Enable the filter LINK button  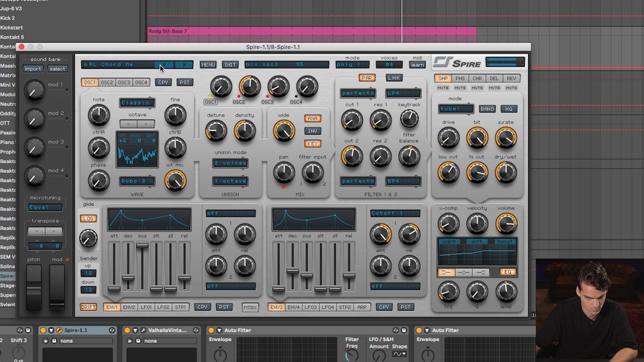394,78
